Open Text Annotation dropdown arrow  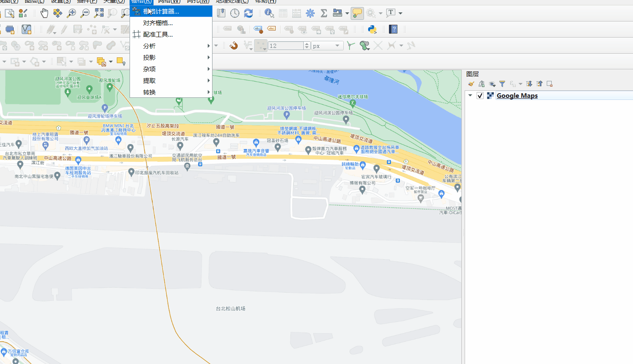[x=400, y=13]
